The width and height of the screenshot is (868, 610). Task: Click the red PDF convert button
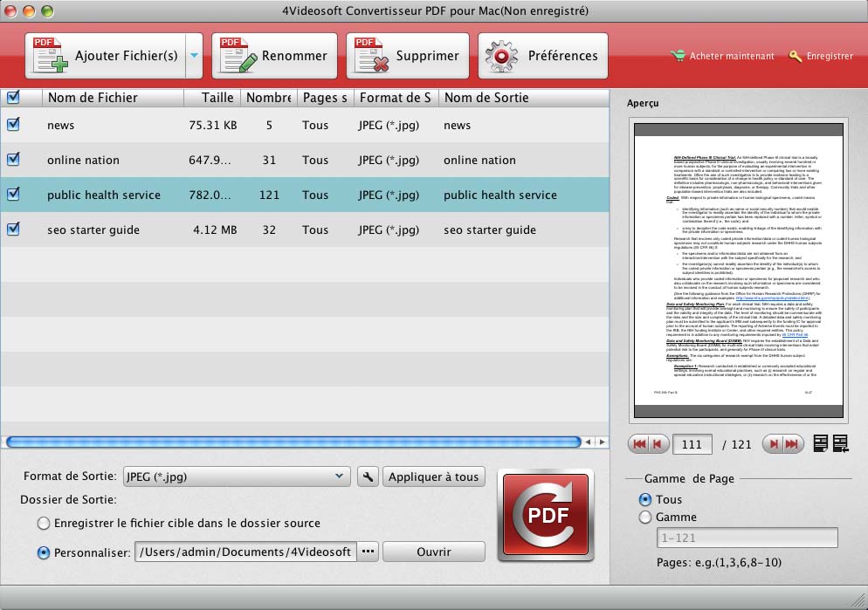[x=545, y=515]
